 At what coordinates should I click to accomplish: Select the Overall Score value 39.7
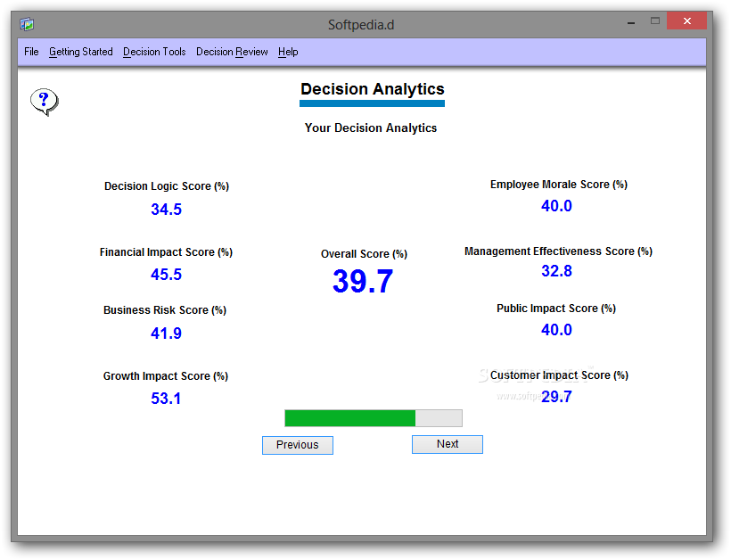click(x=363, y=282)
